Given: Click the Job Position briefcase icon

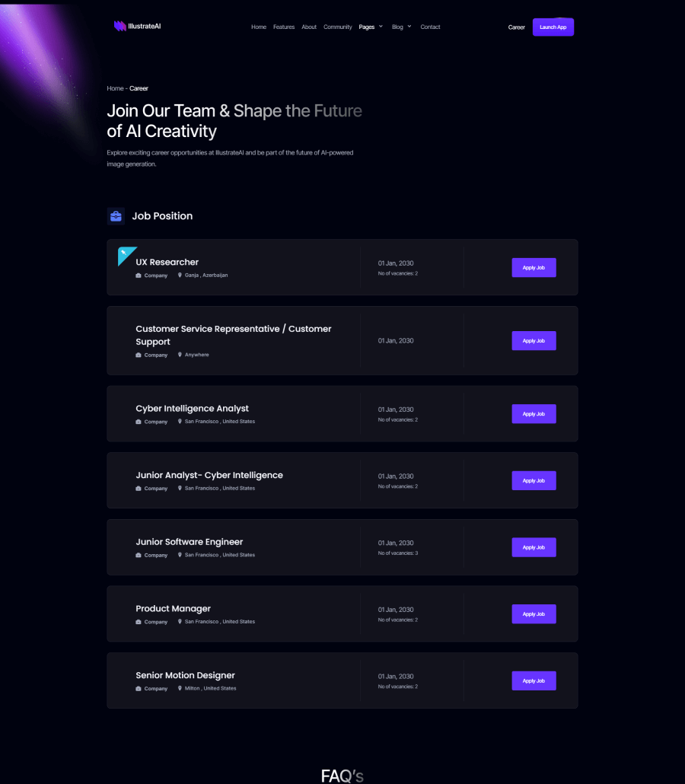Looking at the screenshot, I should click(x=116, y=216).
